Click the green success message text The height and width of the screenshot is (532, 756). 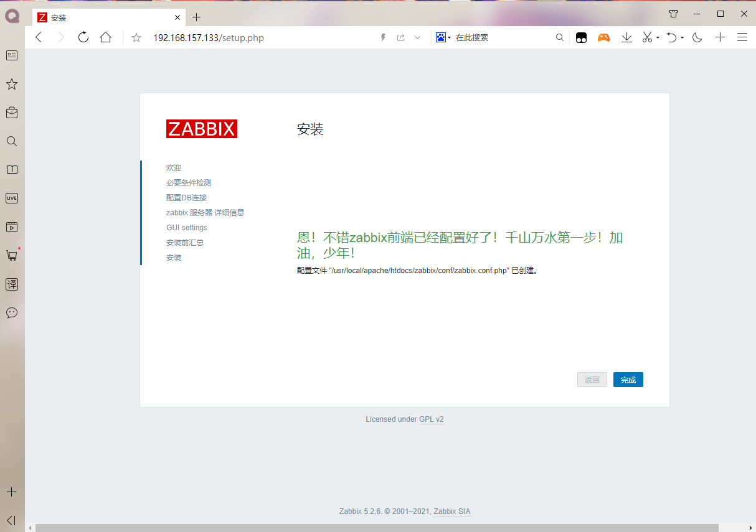(460, 245)
